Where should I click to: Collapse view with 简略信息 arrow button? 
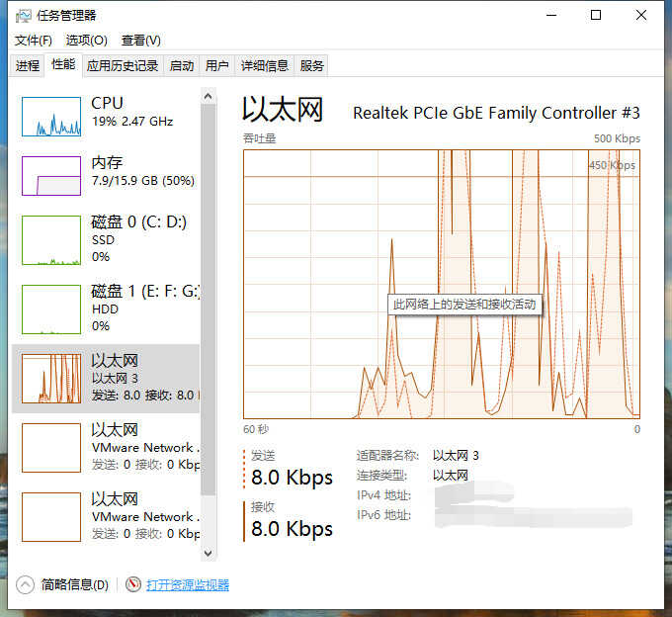point(26,584)
